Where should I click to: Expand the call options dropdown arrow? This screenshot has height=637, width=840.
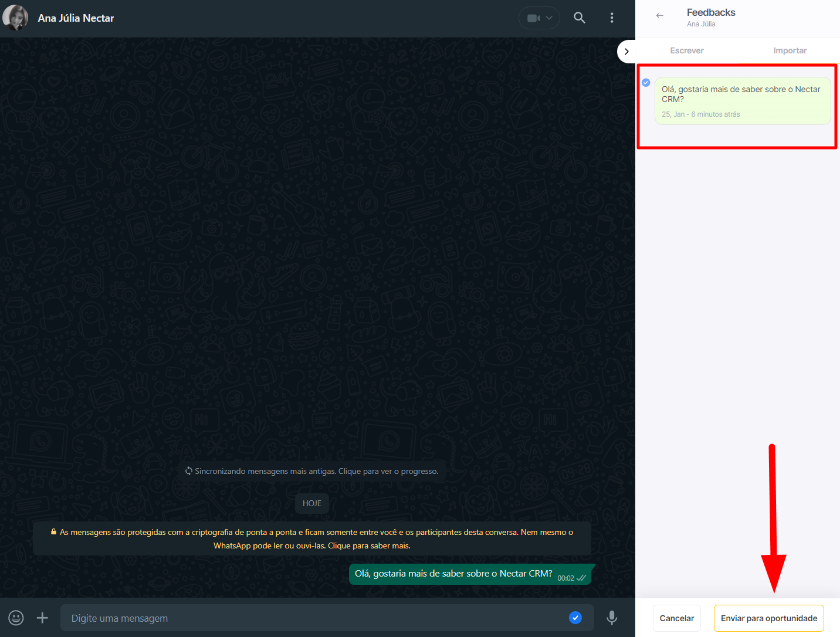(550, 18)
